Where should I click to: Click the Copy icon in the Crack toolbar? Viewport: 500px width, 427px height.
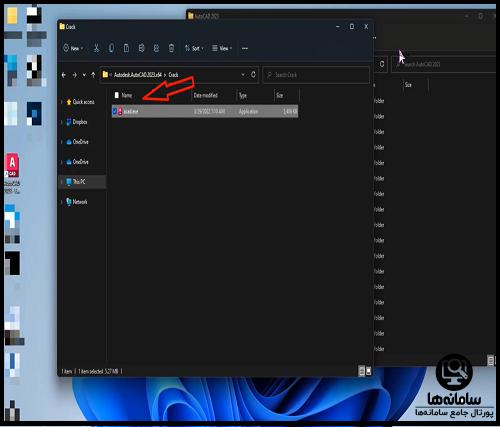pyautogui.click(x=111, y=48)
